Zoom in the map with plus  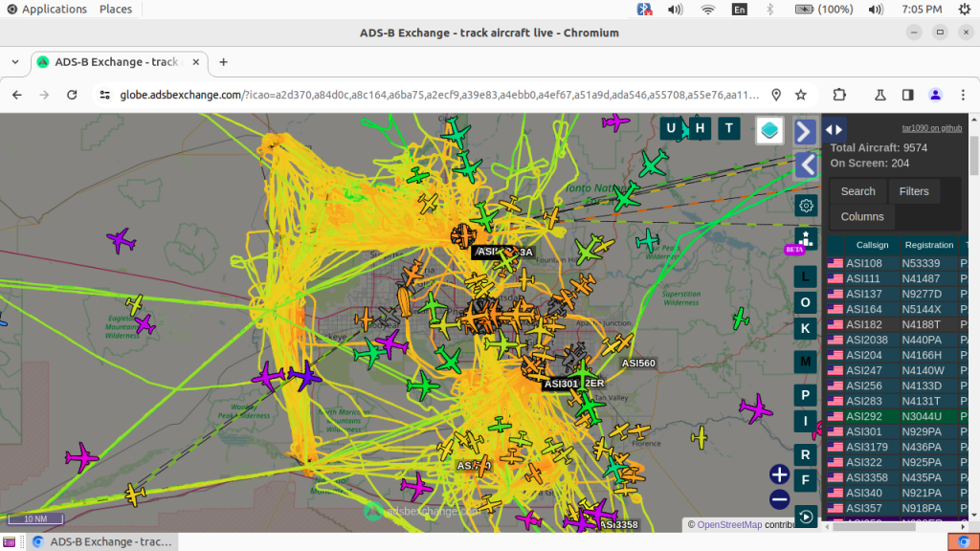pos(779,474)
